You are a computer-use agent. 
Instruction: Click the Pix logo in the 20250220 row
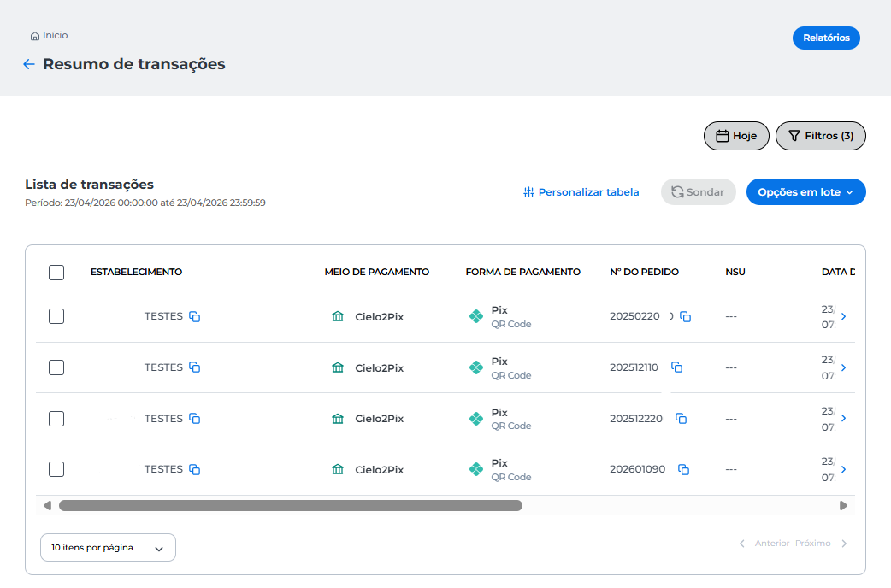coord(476,316)
